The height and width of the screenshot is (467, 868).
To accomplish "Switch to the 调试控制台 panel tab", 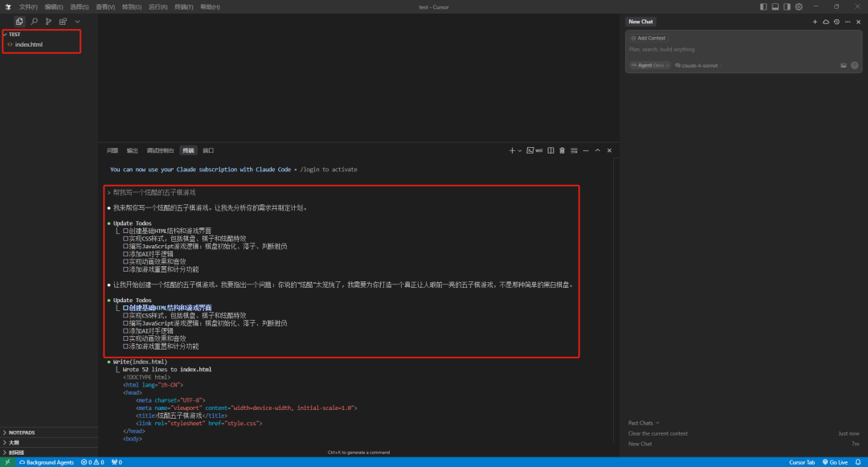I will [160, 150].
